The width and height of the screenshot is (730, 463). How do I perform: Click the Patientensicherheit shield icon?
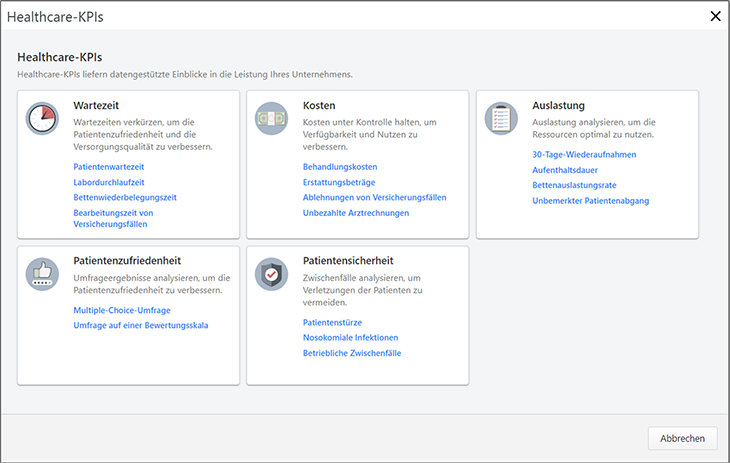click(x=271, y=274)
